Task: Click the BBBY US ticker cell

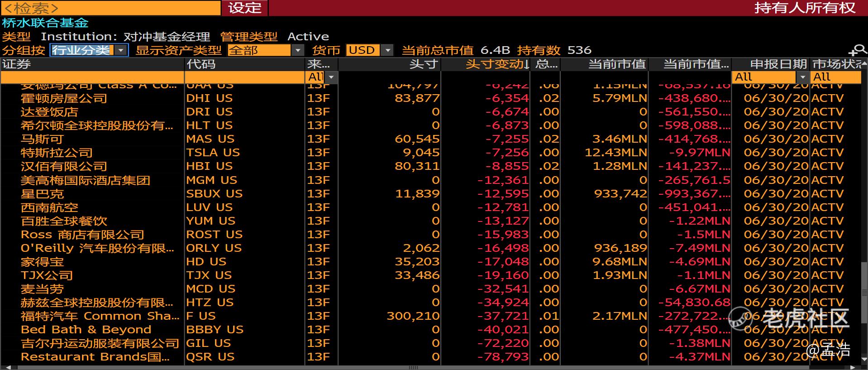Action: [215, 330]
